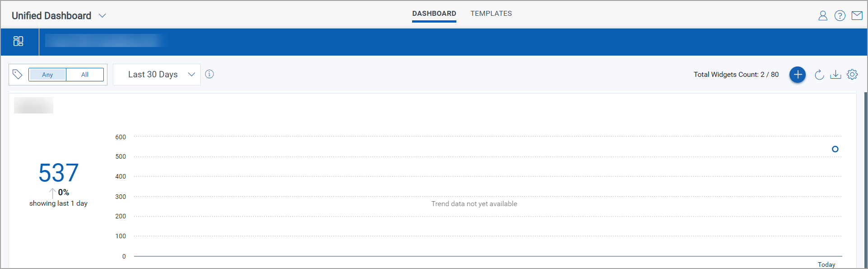Refresh the dashboard widgets

click(819, 75)
